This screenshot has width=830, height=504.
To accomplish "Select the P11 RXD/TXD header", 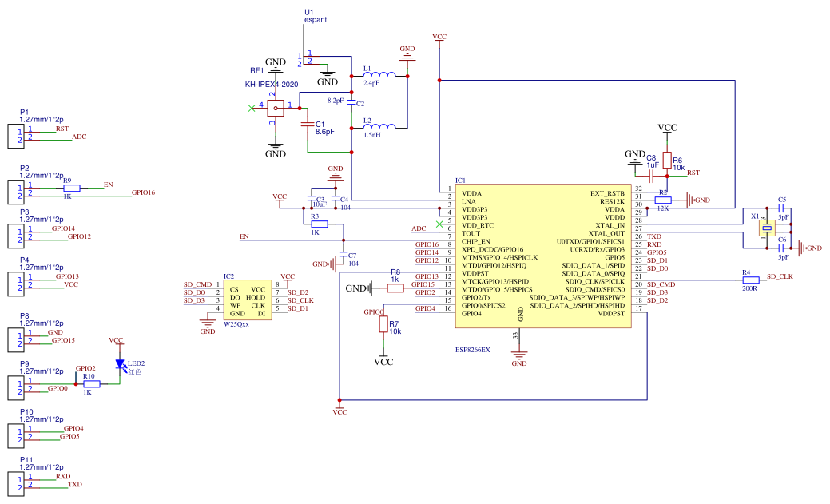I will pyautogui.click(x=15, y=484).
